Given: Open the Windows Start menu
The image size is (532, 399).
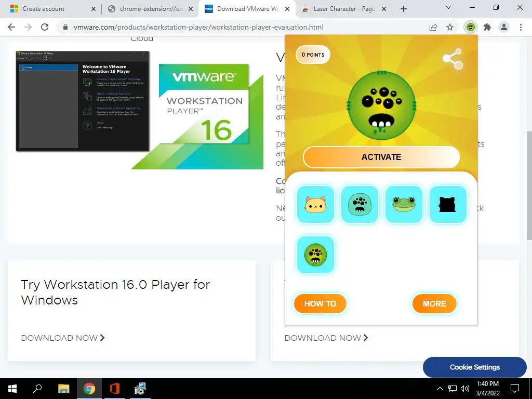Looking at the screenshot, I should click(x=12, y=389).
